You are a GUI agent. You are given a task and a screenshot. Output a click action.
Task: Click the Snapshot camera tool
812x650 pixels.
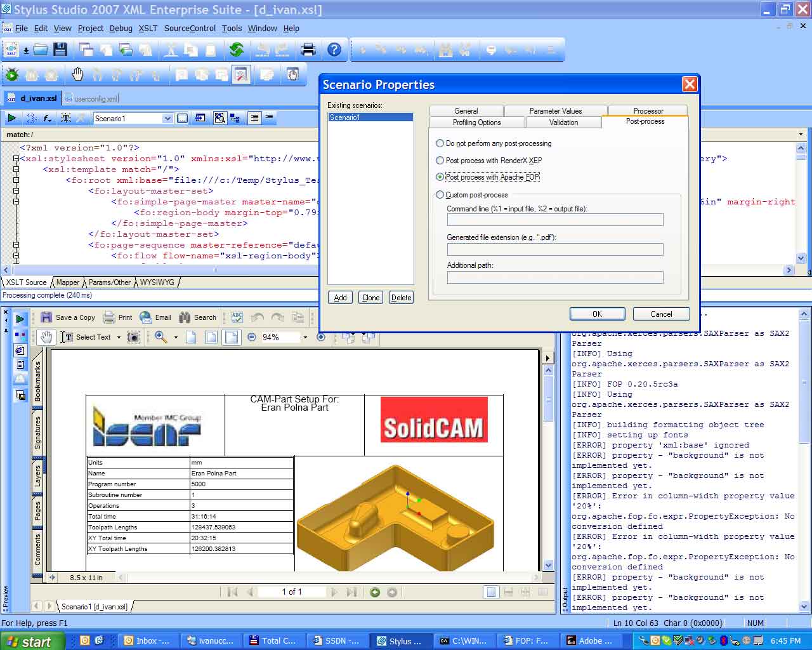click(x=133, y=337)
